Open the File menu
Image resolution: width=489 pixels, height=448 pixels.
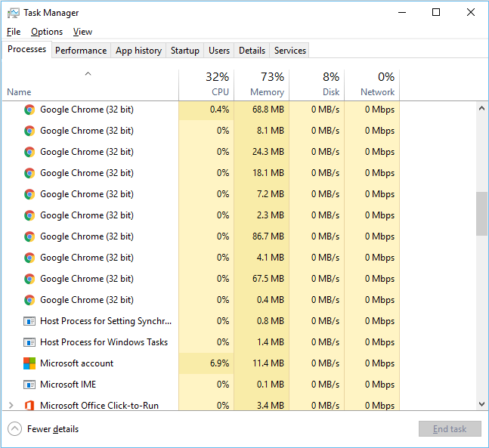click(x=14, y=32)
